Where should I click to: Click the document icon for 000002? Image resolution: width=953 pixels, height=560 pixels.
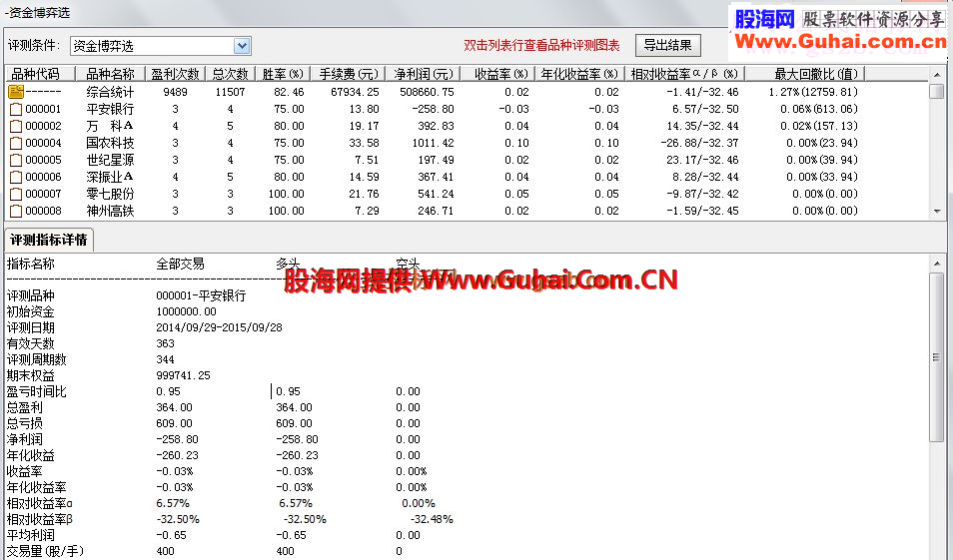tap(16, 127)
